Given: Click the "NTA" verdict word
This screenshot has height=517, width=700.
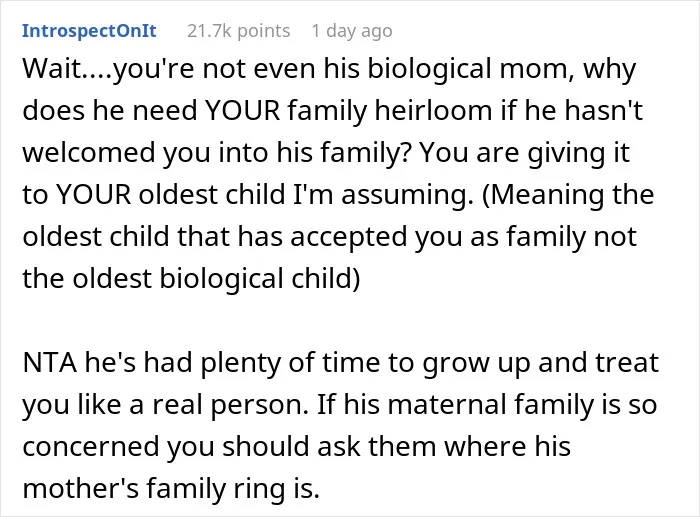Looking at the screenshot, I should pyautogui.click(x=50, y=363).
